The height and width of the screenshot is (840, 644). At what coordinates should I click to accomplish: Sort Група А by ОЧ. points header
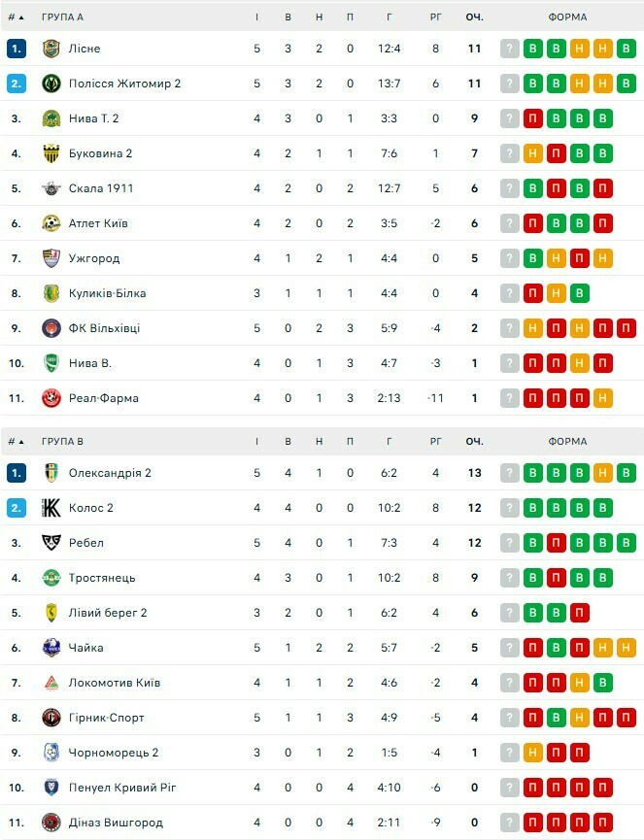click(474, 17)
